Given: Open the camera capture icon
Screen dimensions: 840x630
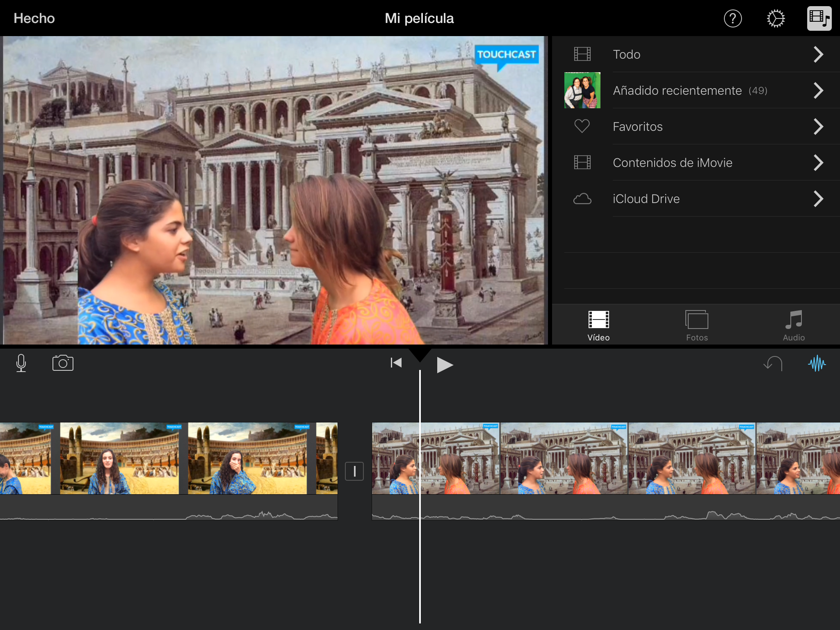Looking at the screenshot, I should (x=63, y=363).
